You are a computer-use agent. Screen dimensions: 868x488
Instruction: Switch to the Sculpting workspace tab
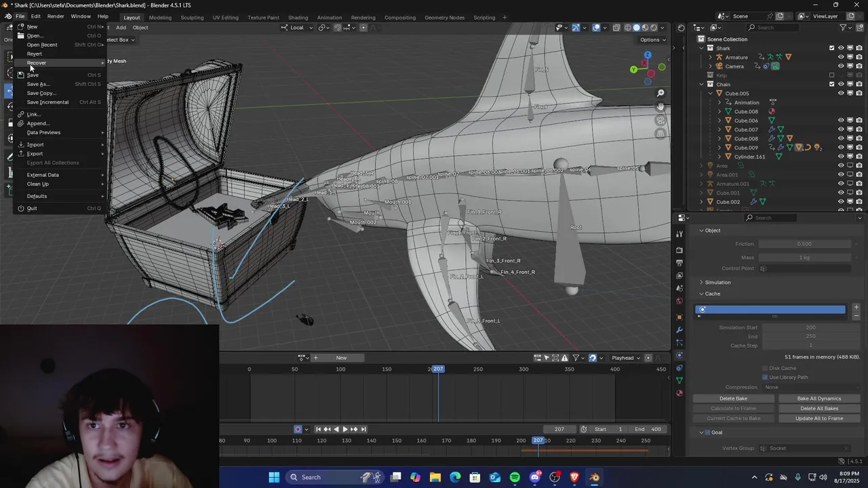192,17
